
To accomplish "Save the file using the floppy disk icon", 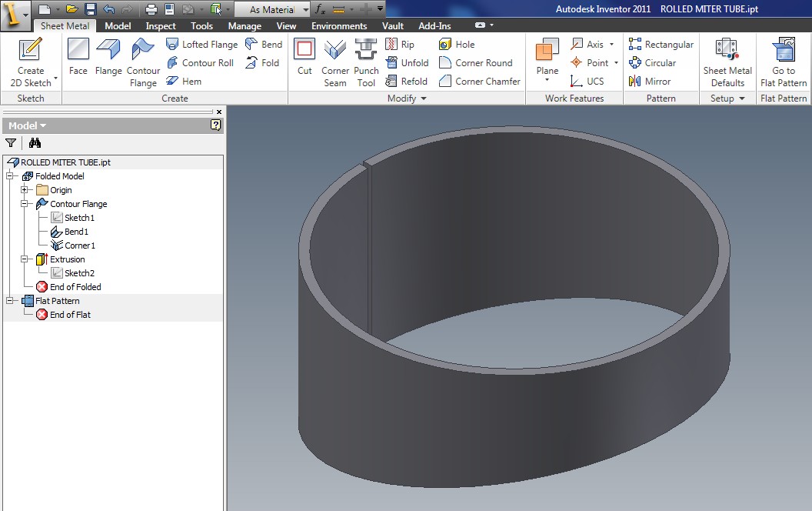I will click(x=90, y=9).
